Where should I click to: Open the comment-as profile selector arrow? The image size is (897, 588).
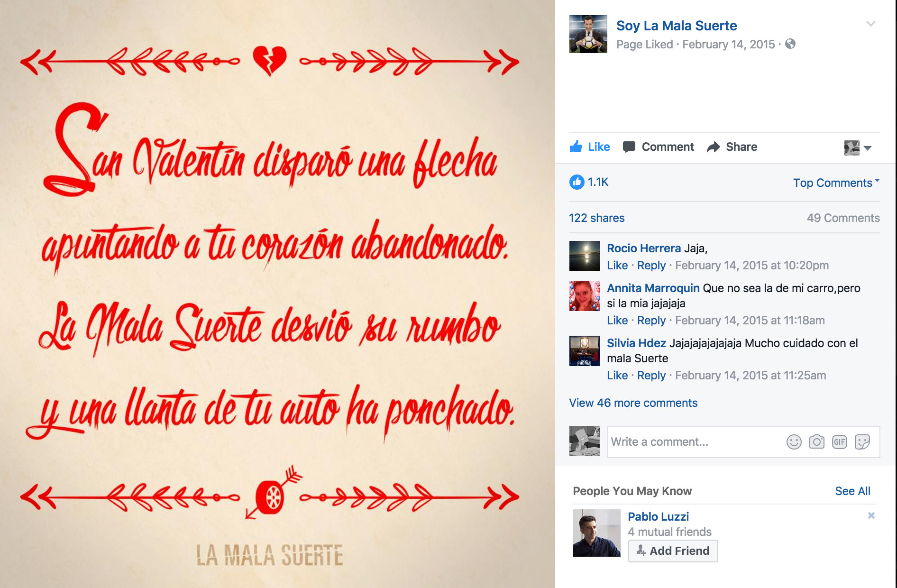click(x=868, y=148)
